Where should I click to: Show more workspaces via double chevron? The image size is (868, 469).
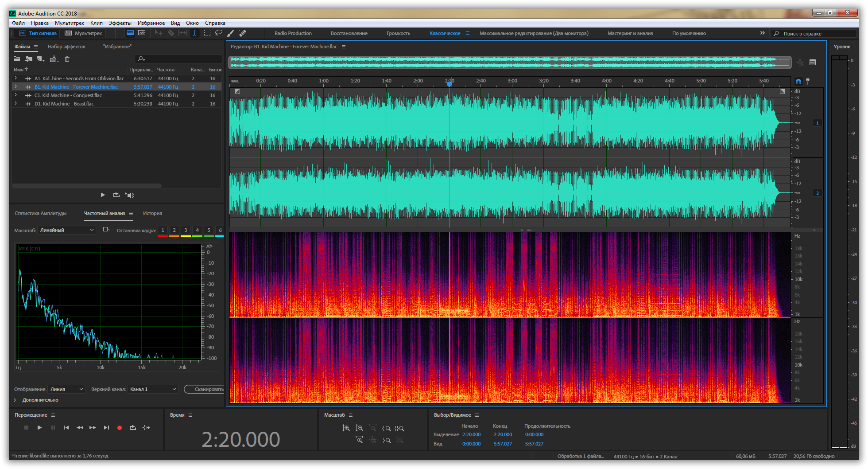coord(762,33)
